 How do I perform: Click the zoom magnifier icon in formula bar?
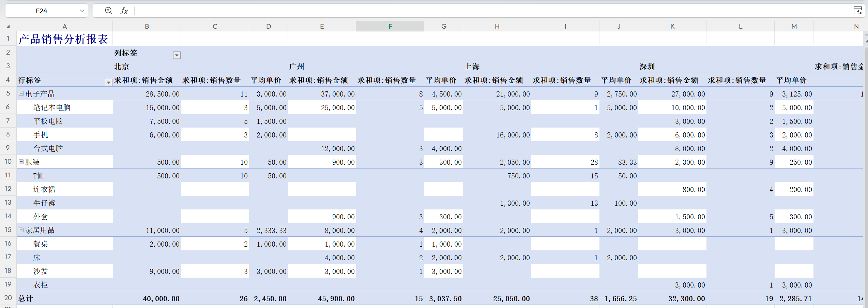click(x=108, y=11)
